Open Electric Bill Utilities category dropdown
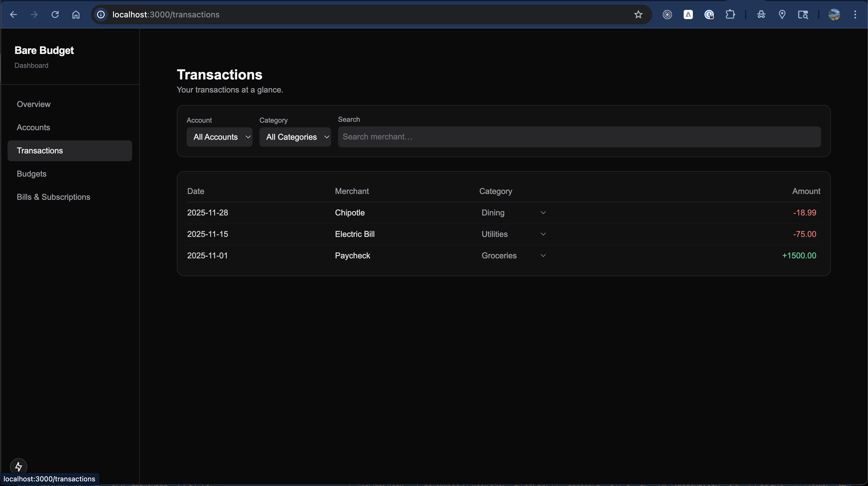The width and height of the screenshot is (868, 486). [x=513, y=234]
